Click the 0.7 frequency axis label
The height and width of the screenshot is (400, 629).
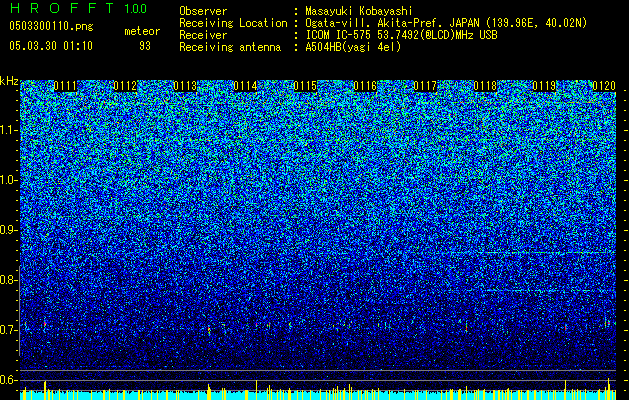(x=9, y=330)
